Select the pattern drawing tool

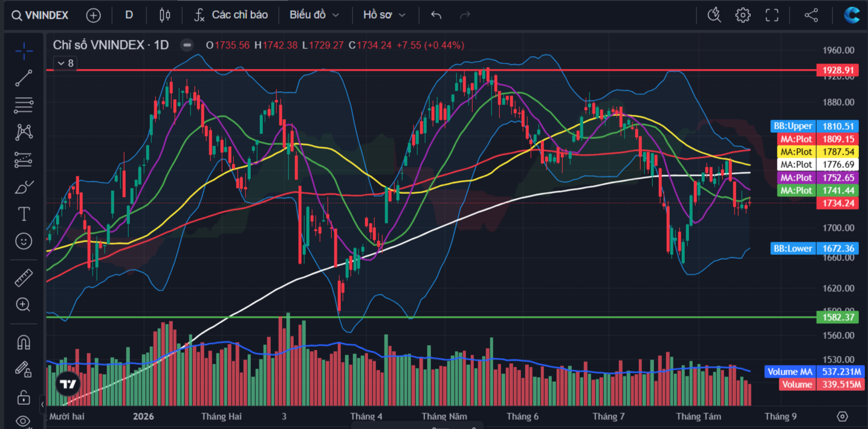24,132
